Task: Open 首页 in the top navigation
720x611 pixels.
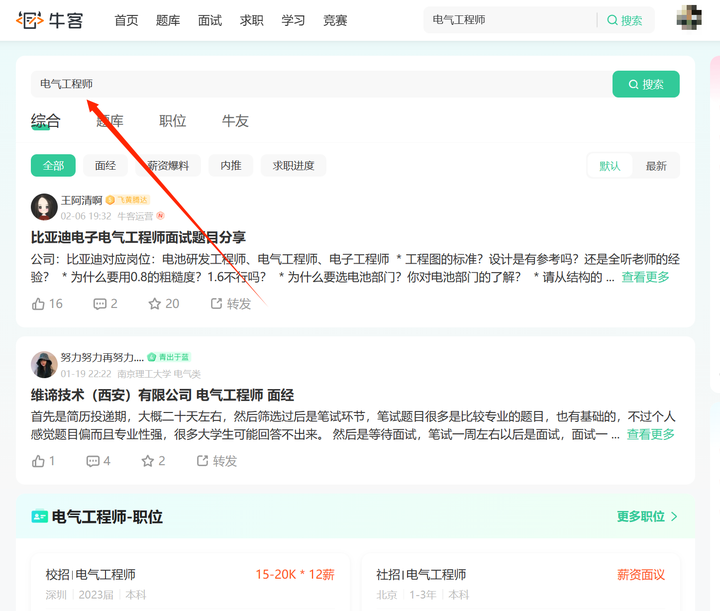Action: coord(126,21)
